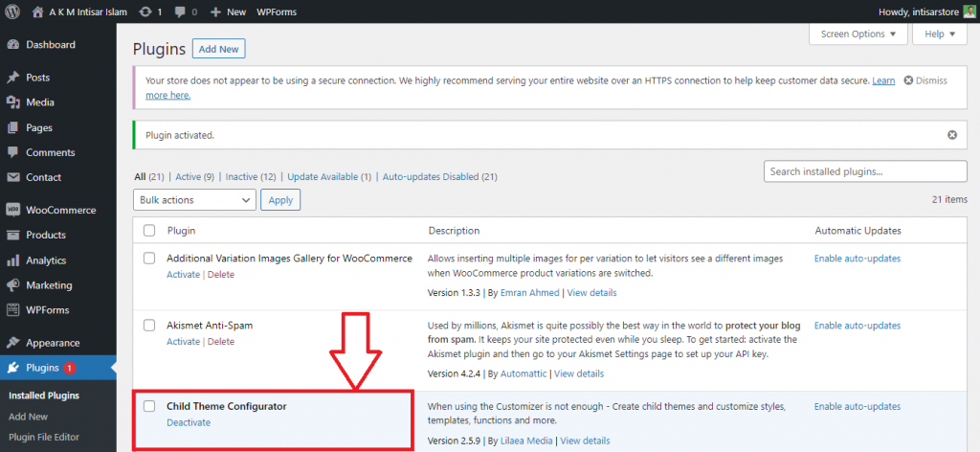Open the Bulk actions dropdown
This screenshot has height=452, width=980.
(194, 200)
